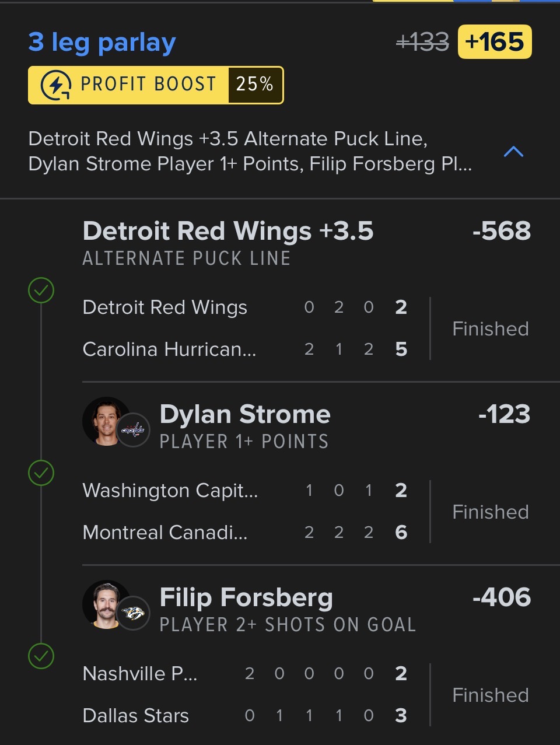
Task: Tap Dylan Strome's player headshot
Action: [105, 421]
